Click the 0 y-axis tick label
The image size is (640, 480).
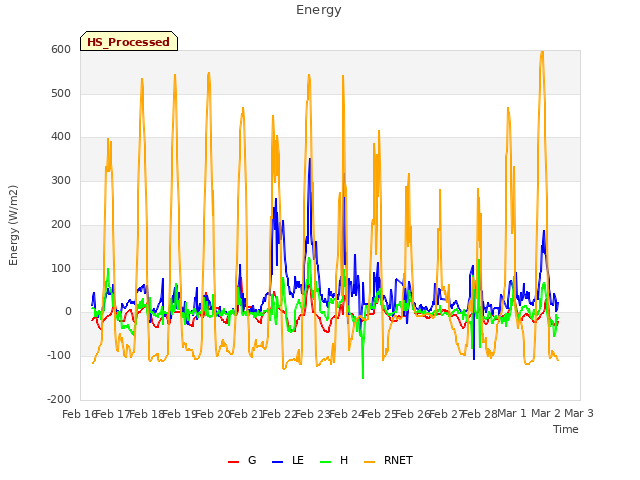(68, 312)
